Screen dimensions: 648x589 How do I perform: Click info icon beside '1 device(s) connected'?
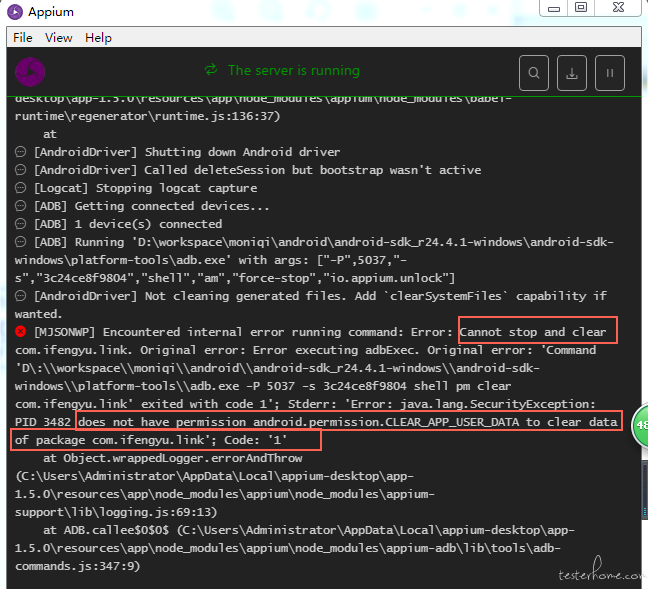click(x=20, y=224)
